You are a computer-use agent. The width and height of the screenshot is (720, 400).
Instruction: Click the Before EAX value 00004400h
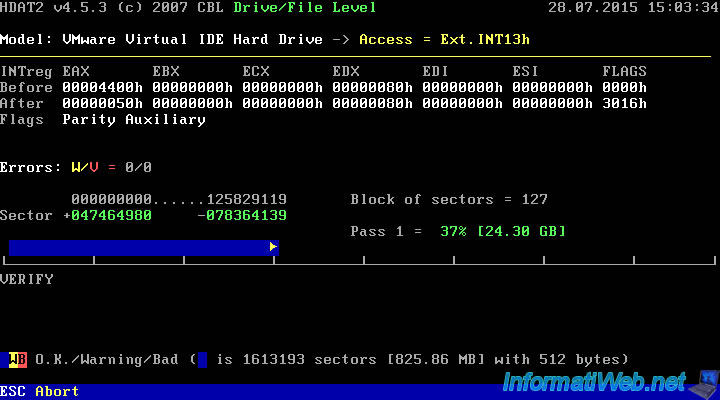103,87
